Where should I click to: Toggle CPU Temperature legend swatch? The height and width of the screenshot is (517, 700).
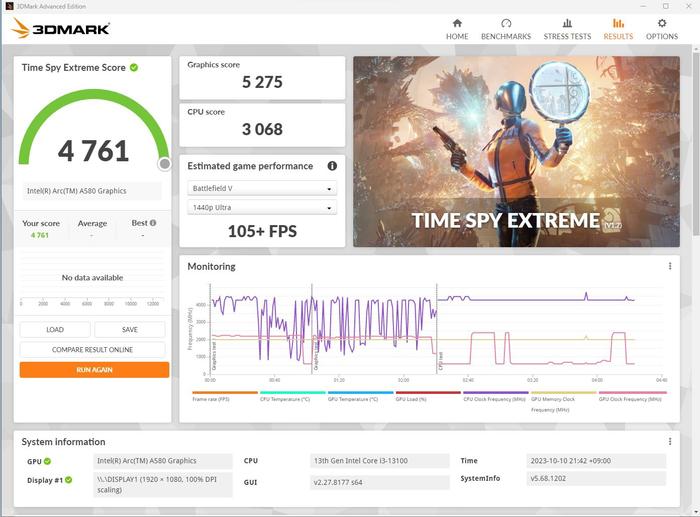(x=293, y=392)
